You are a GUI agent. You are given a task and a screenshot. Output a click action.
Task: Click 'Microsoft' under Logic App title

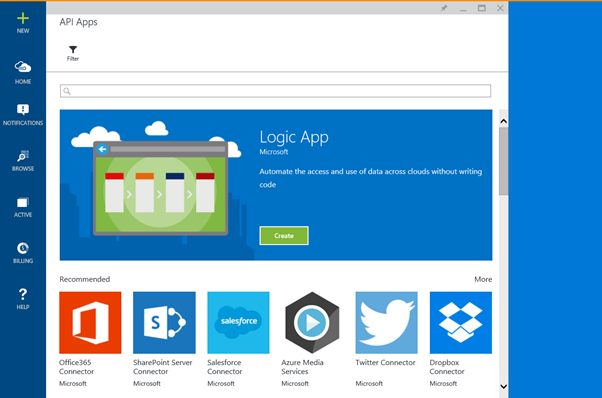coord(274,152)
